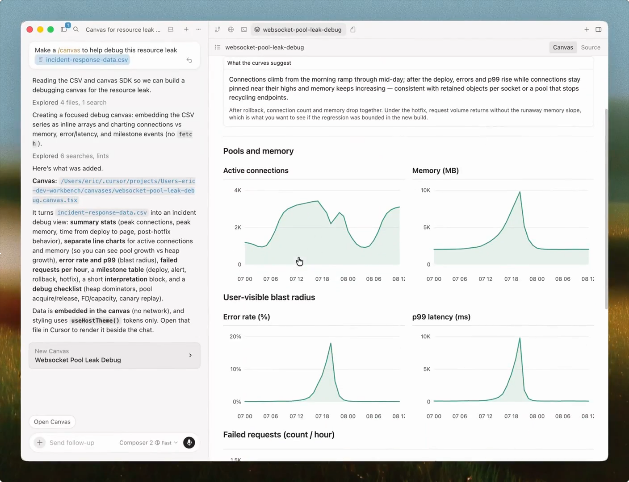Screen dimensions: 629x482
Task: Click the 'Error rate (%)' chart title
Action: click(x=247, y=317)
